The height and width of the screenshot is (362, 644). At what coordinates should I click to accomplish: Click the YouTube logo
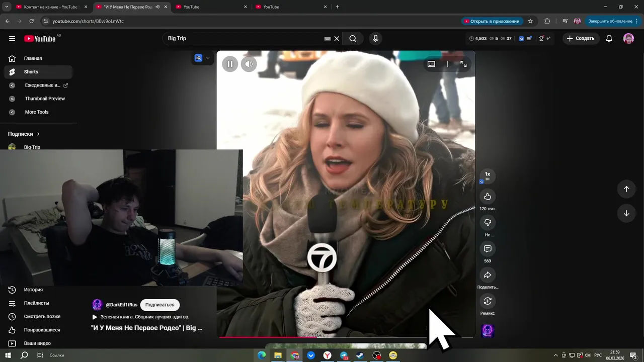click(x=40, y=39)
